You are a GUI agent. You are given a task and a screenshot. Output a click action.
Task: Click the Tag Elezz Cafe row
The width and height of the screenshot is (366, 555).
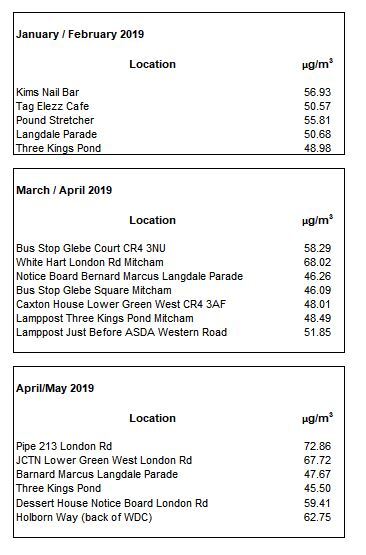pos(174,106)
